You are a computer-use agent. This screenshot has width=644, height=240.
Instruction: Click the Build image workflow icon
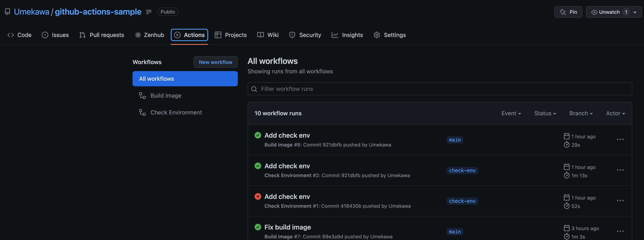[x=142, y=96]
